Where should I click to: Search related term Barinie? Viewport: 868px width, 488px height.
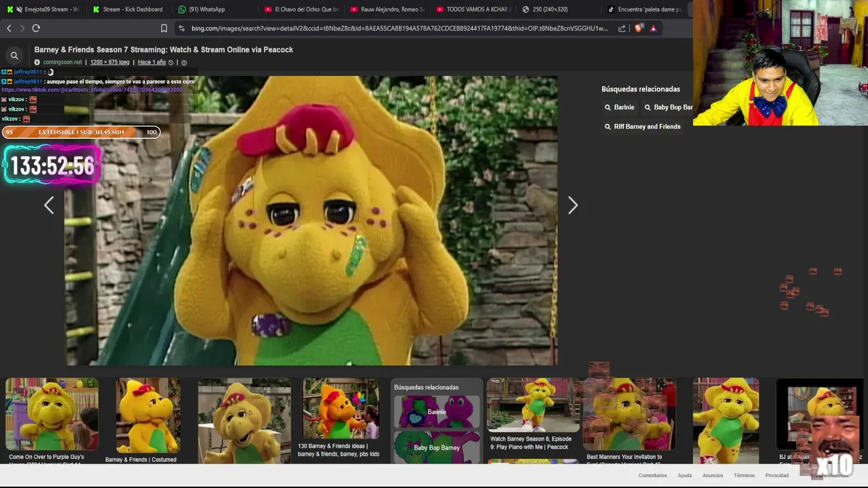click(x=619, y=107)
